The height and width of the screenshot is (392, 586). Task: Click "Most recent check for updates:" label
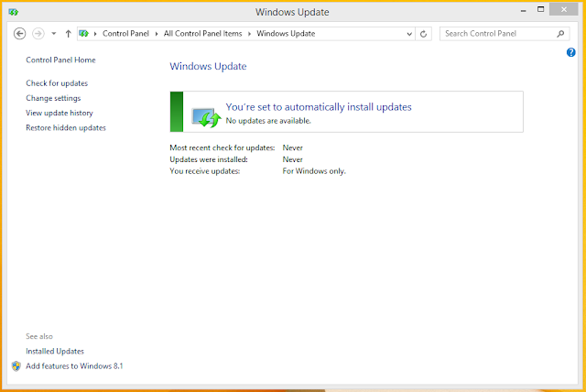pos(222,147)
